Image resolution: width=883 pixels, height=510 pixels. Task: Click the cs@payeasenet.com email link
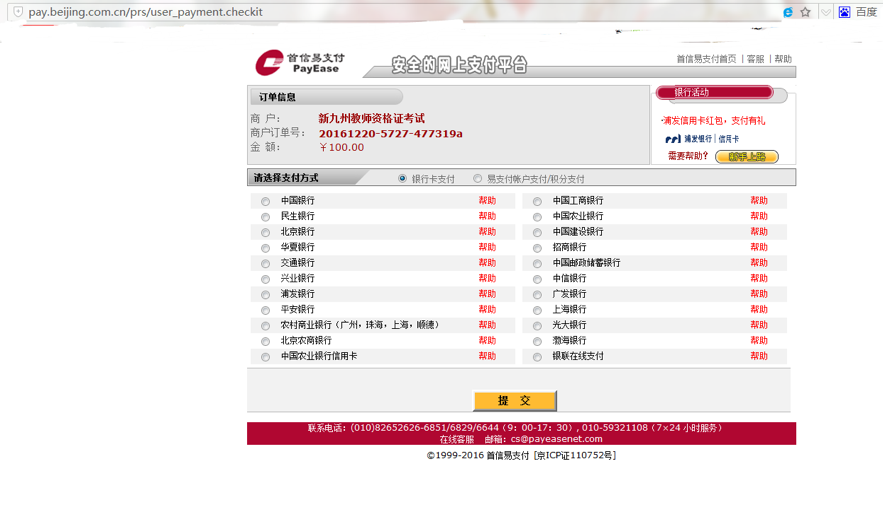pyautogui.click(x=556, y=439)
